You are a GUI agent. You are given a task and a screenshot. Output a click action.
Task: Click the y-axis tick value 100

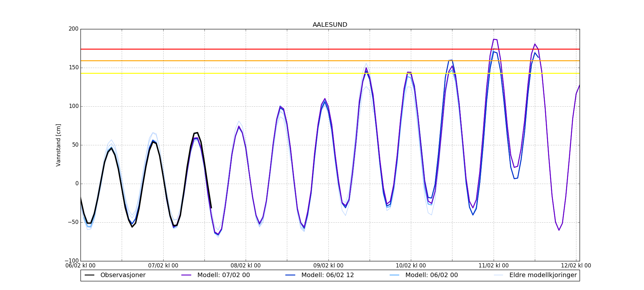click(73, 106)
